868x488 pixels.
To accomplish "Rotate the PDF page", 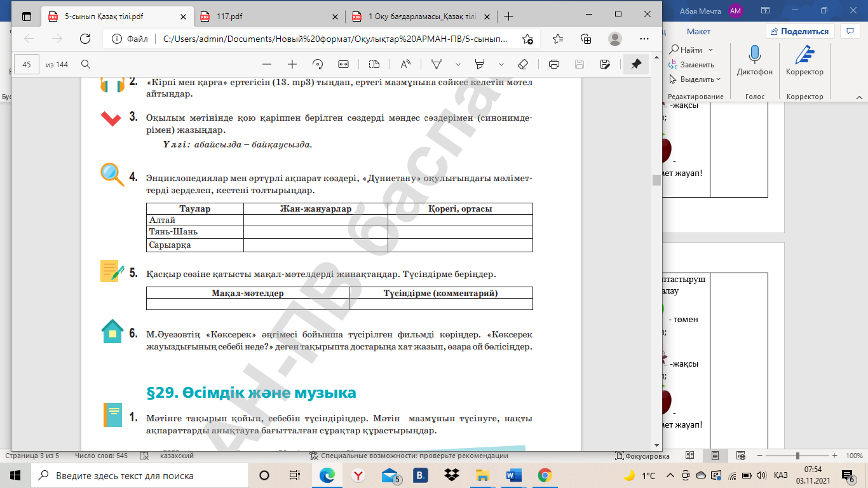I will click(318, 64).
